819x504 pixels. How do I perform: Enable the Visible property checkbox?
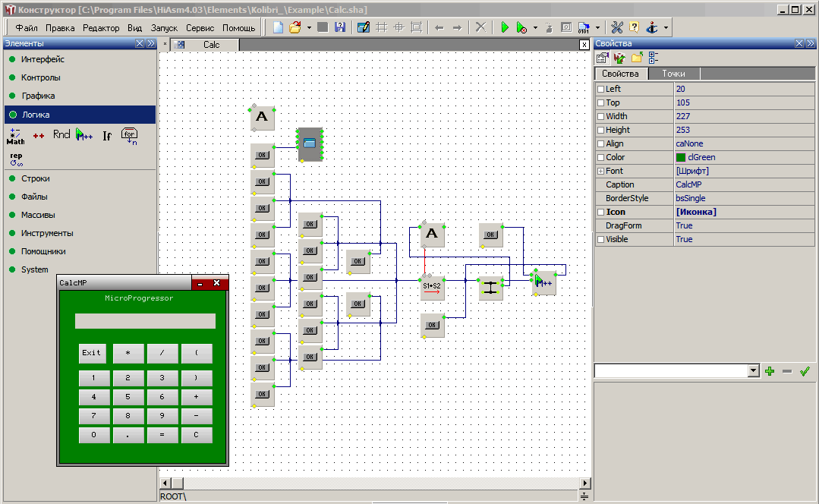[x=601, y=240]
